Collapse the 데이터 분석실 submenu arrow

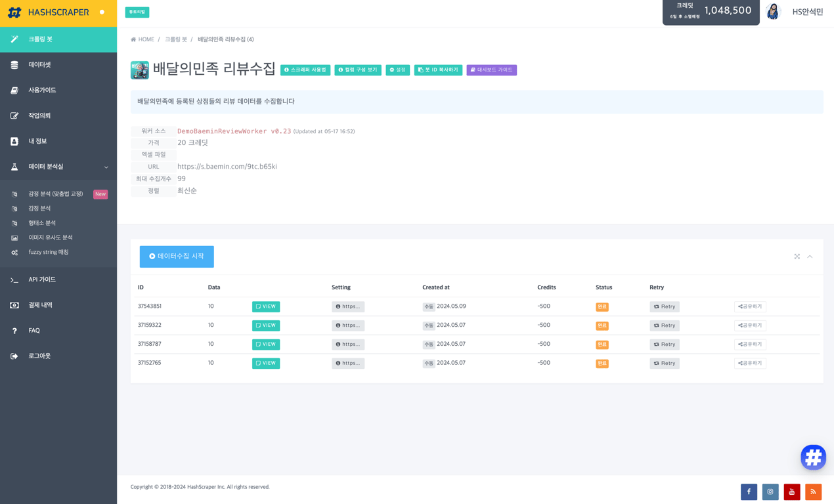pyautogui.click(x=106, y=167)
